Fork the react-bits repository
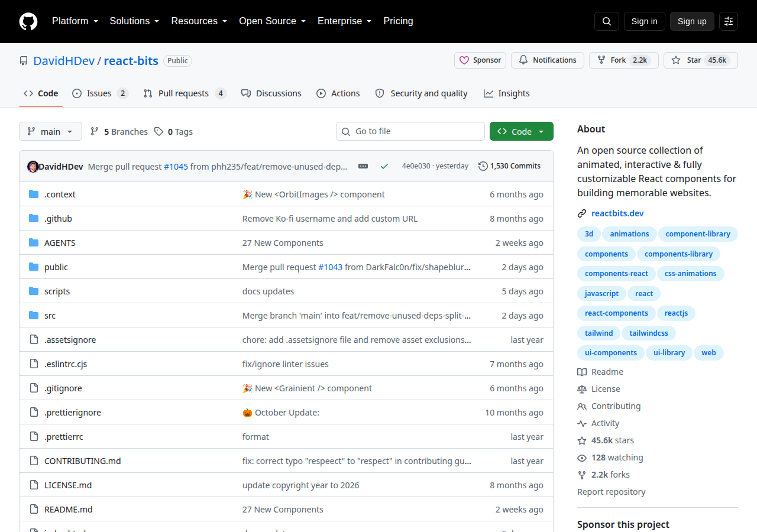This screenshot has width=757, height=532. [x=624, y=60]
